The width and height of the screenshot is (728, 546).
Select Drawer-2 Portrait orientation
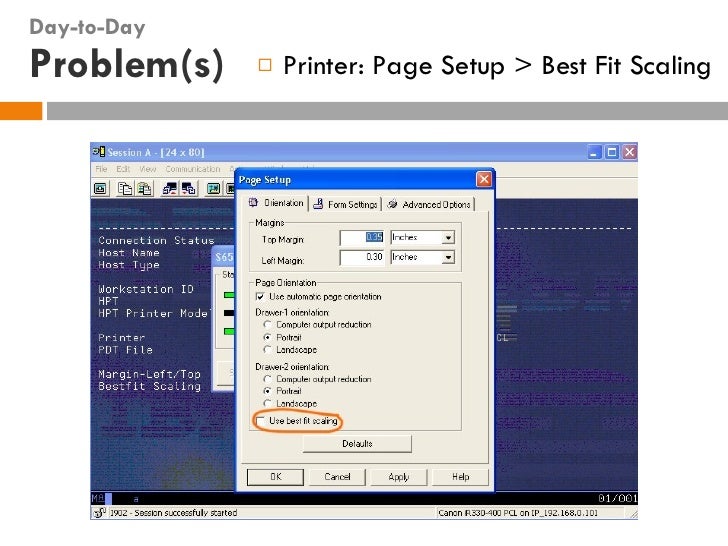coord(267,391)
